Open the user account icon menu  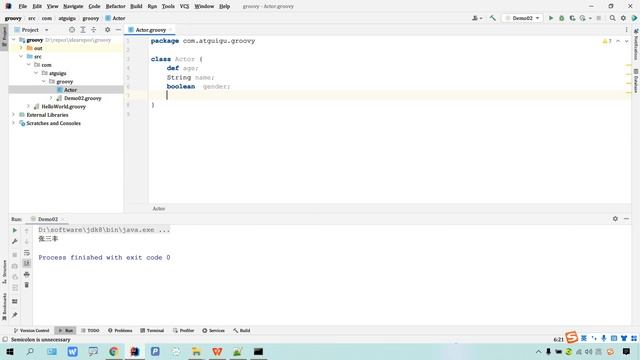[477, 18]
